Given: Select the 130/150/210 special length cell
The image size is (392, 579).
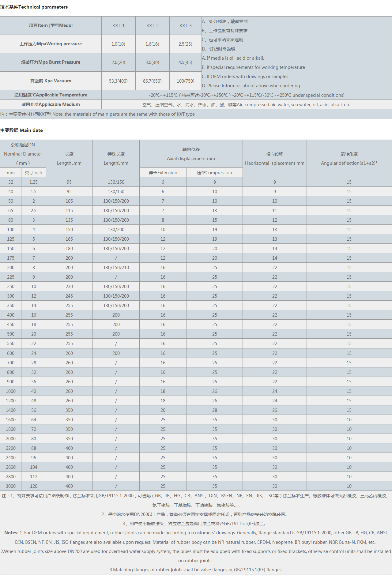Looking at the screenshot, I should [116, 268].
